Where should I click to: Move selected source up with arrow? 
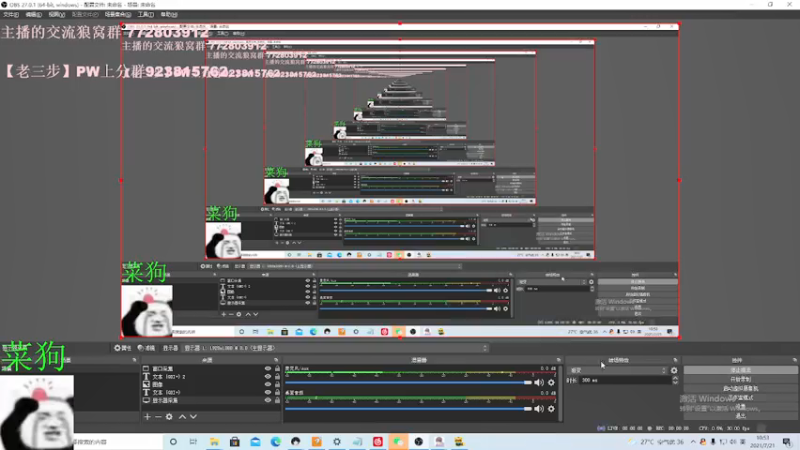click(x=182, y=417)
